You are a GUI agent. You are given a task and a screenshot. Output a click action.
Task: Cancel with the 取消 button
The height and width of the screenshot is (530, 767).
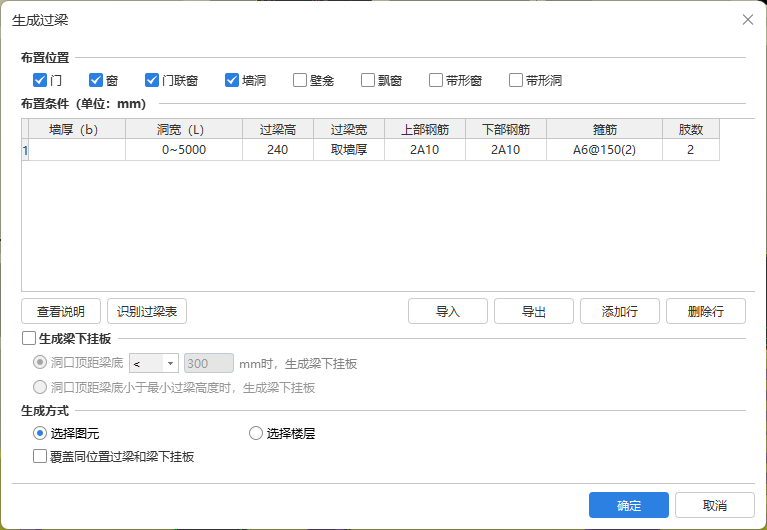click(x=715, y=505)
